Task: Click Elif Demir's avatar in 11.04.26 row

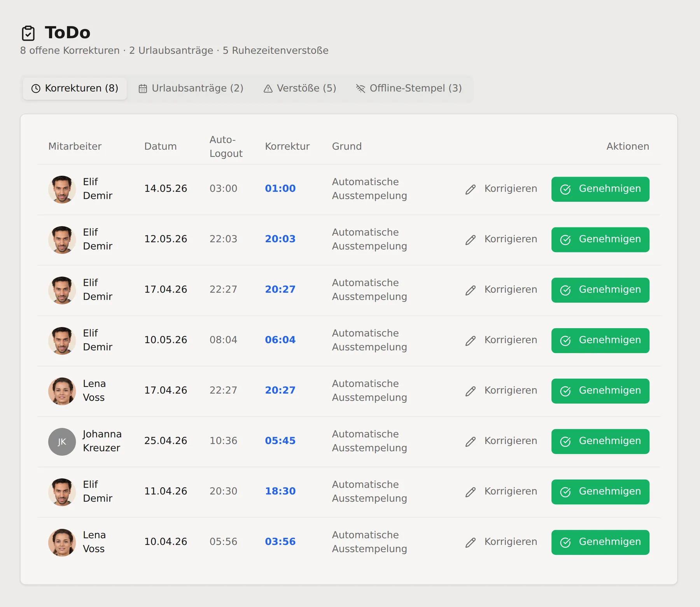Action: (62, 492)
